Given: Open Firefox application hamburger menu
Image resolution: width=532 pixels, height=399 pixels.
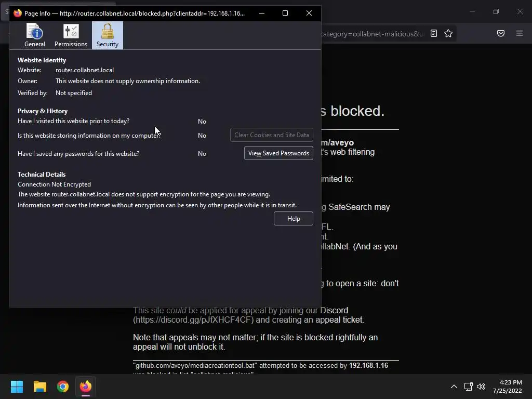Looking at the screenshot, I should pos(520,33).
